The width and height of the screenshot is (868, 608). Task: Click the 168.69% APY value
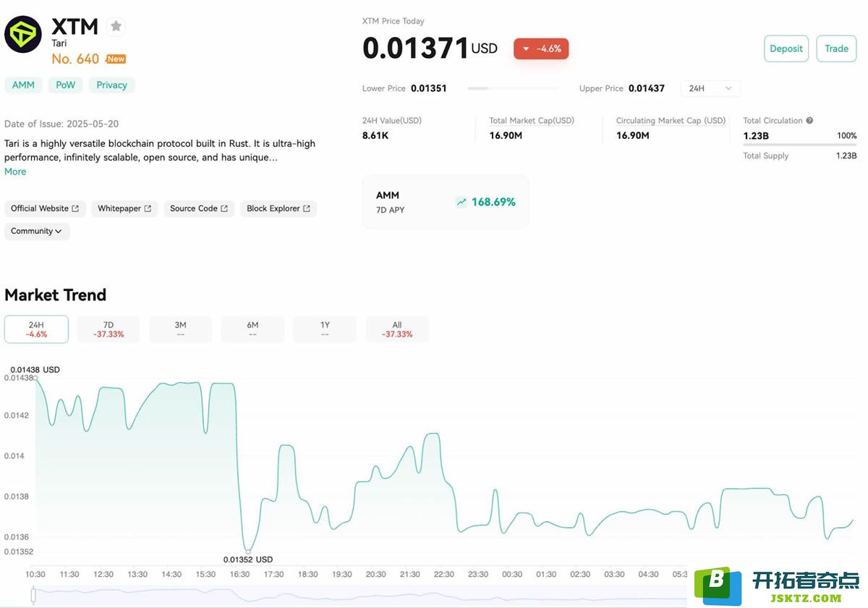tap(493, 202)
